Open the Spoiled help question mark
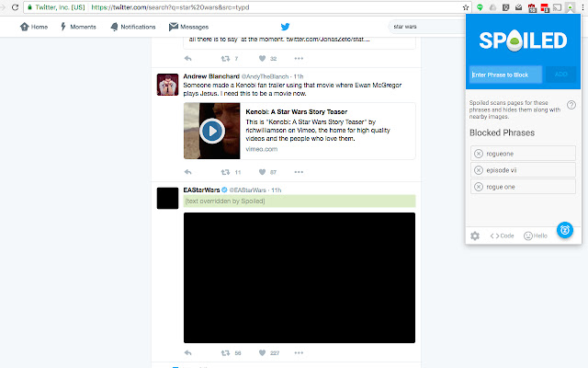 [x=571, y=105]
